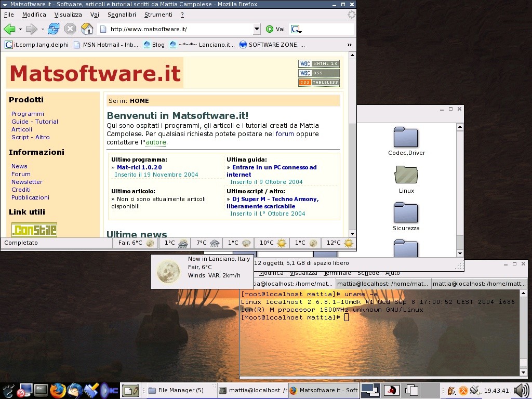Click the Stop loading icon in Firefox
The width and height of the screenshot is (532, 399).
pyautogui.click(x=70, y=29)
